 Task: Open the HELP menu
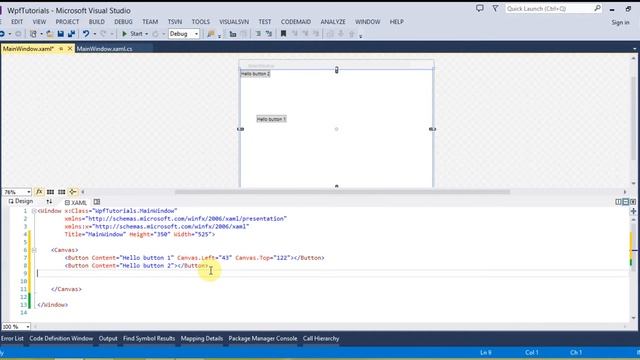point(396,22)
